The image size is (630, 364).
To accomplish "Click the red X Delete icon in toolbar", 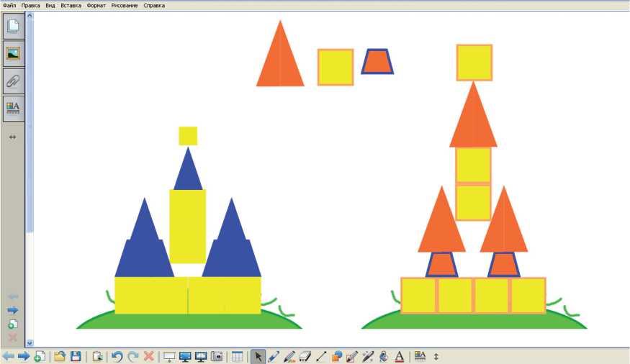I will coord(148,356).
